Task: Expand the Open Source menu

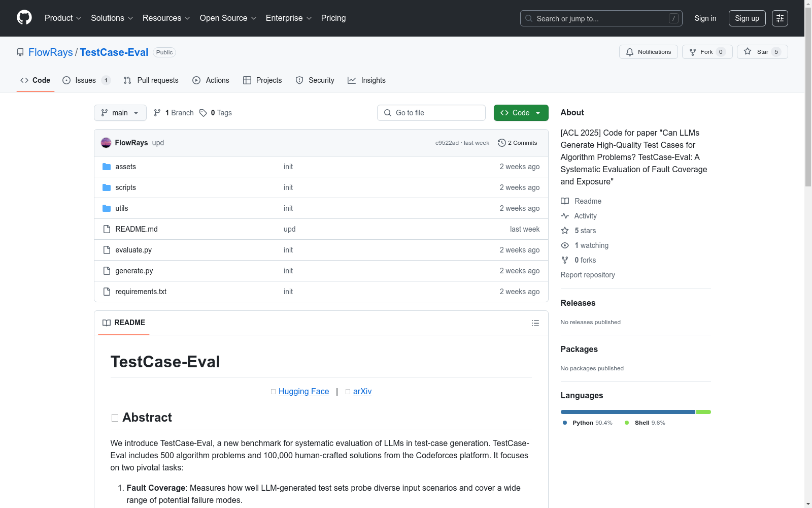Action: (x=228, y=18)
